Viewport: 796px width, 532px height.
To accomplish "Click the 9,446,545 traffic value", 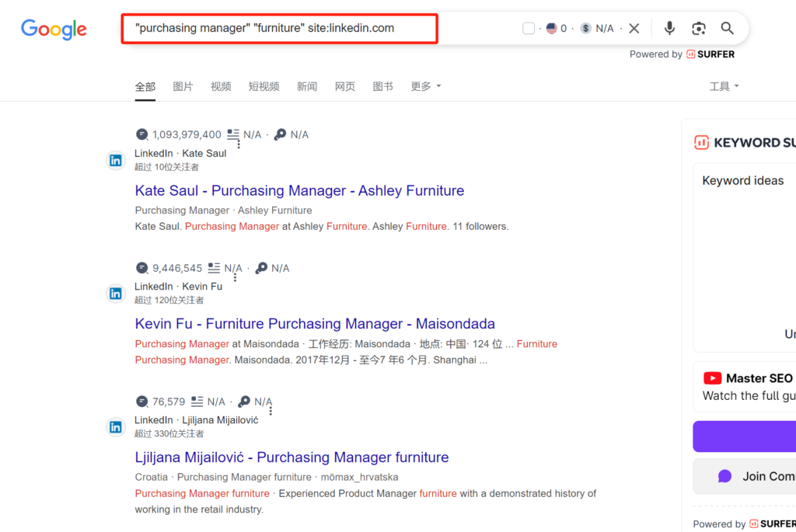I will click(x=177, y=268).
